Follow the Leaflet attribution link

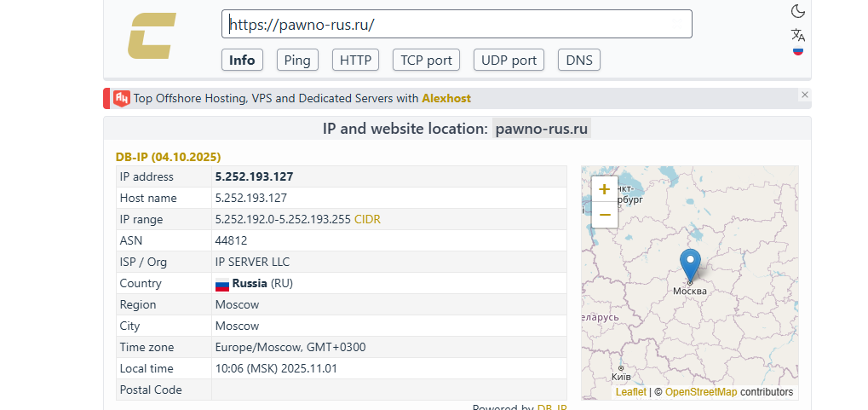point(630,392)
